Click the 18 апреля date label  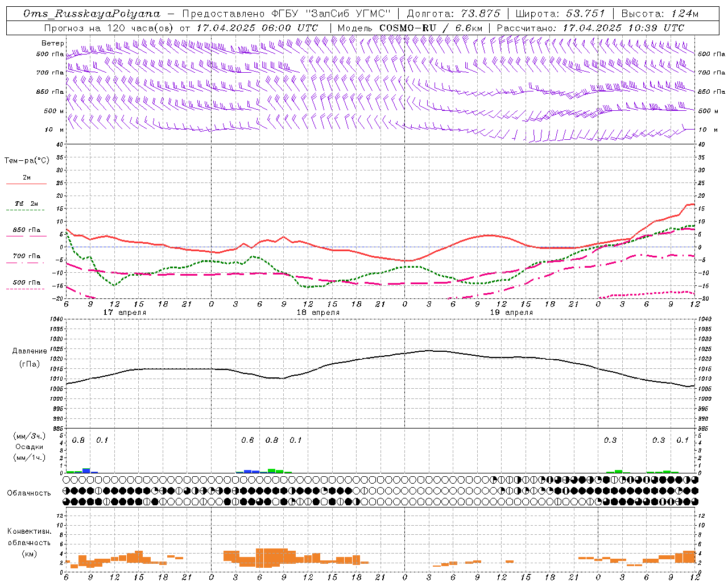(318, 313)
